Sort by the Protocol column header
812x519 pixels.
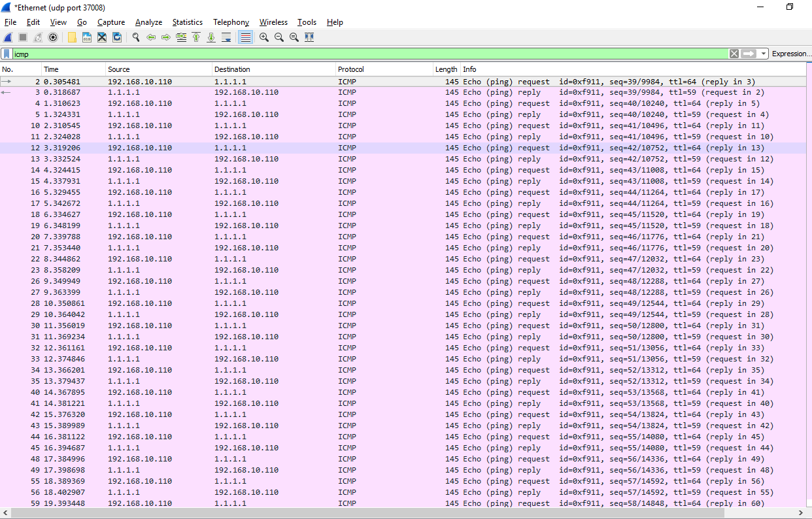pyautogui.click(x=384, y=69)
